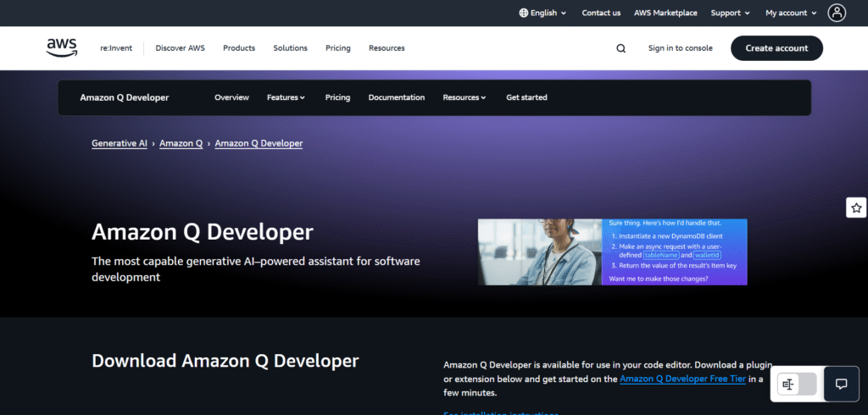
Task: Click the user profile avatar icon
Action: pos(837,13)
